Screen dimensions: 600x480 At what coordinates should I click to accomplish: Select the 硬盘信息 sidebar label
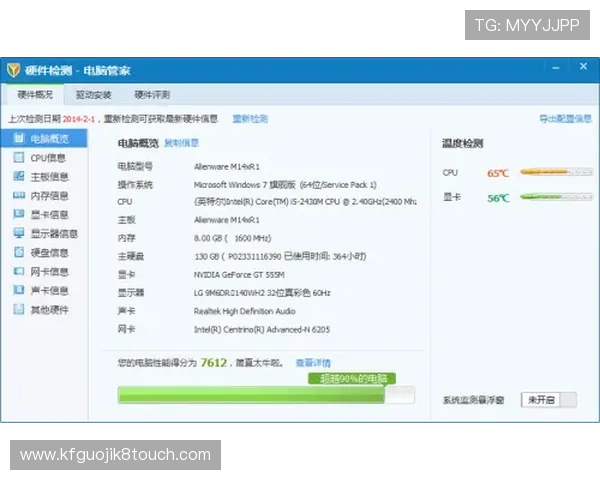[49, 253]
